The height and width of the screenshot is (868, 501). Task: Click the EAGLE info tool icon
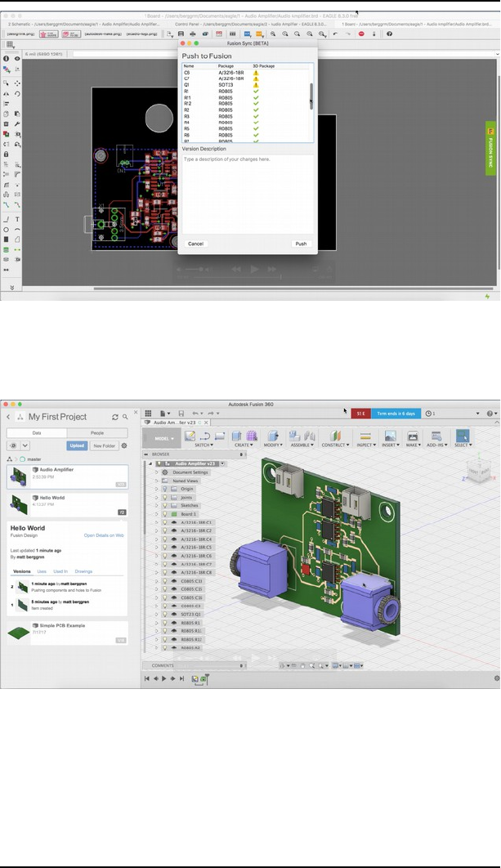point(6,58)
